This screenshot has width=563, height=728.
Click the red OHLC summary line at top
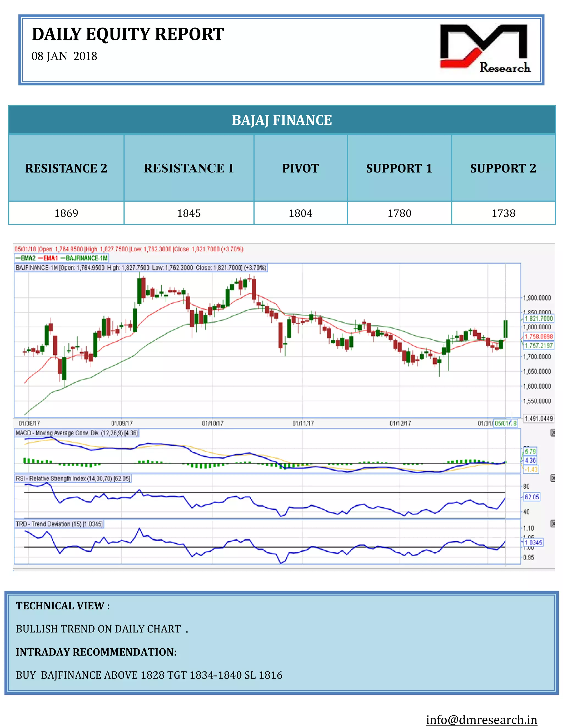[x=129, y=249]
